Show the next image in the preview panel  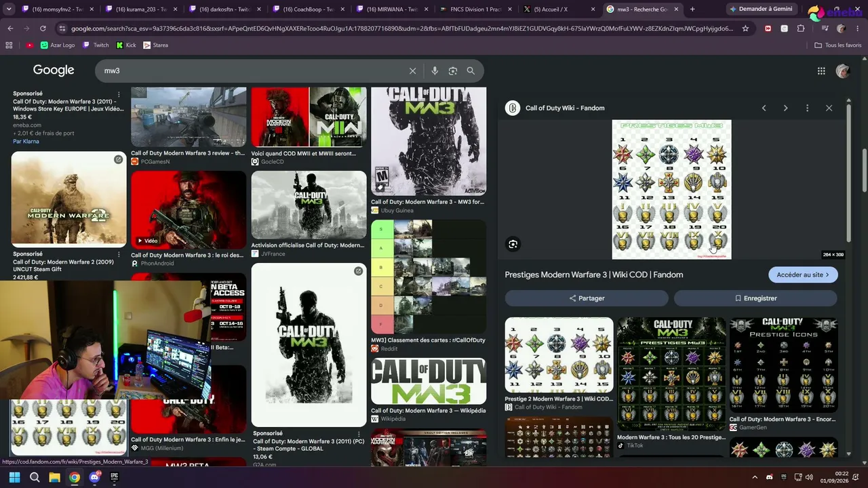[x=785, y=108]
